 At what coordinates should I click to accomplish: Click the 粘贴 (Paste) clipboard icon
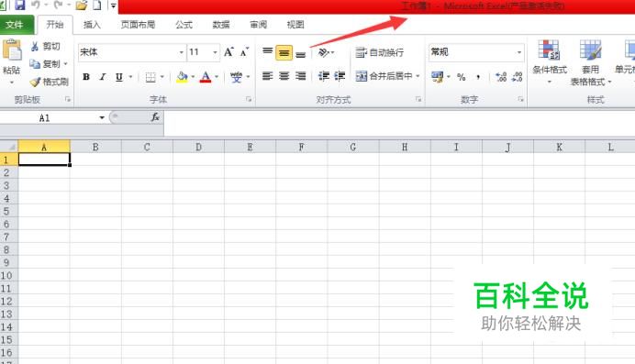click(12, 50)
